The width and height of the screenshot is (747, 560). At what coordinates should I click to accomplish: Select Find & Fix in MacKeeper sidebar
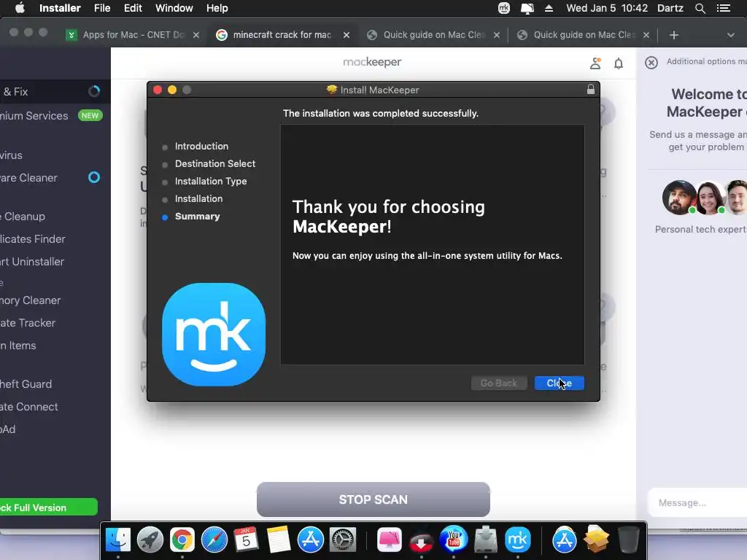[x=55, y=91]
